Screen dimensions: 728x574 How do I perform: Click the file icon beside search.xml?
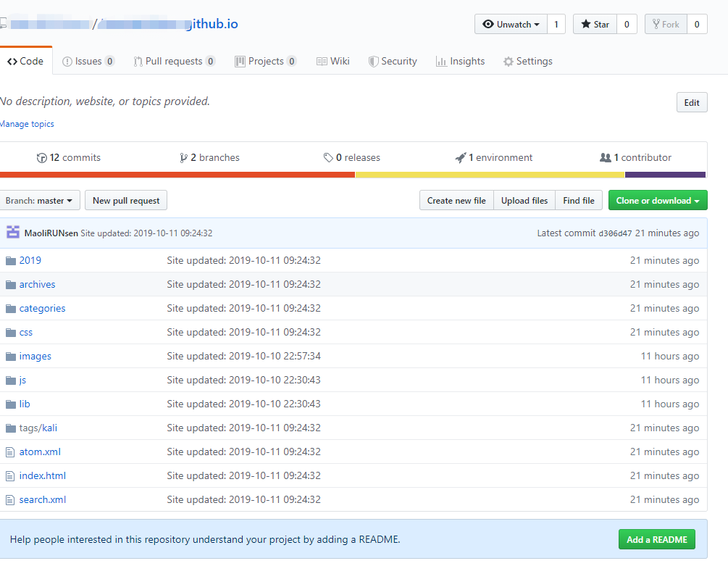[x=9, y=499]
